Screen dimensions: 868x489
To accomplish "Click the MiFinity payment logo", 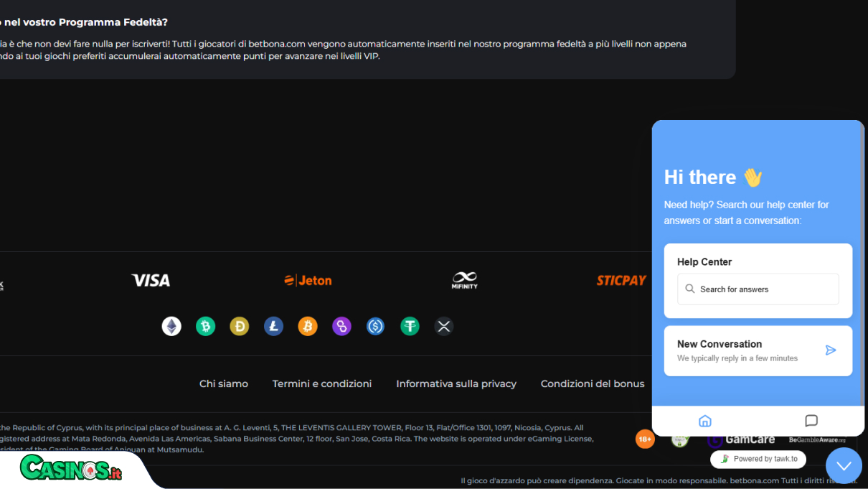I will tap(465, 280).
